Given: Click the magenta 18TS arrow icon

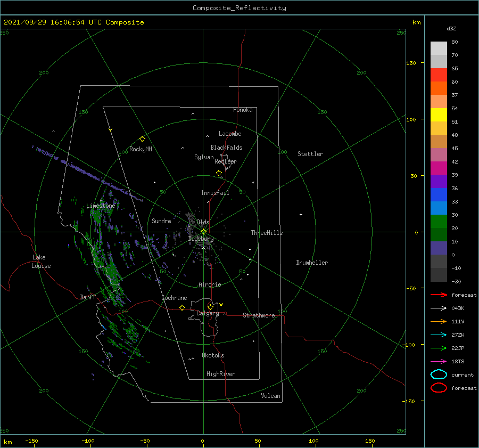Looking at the screenshot, I should pyautogui.click(x=439, y=362).
